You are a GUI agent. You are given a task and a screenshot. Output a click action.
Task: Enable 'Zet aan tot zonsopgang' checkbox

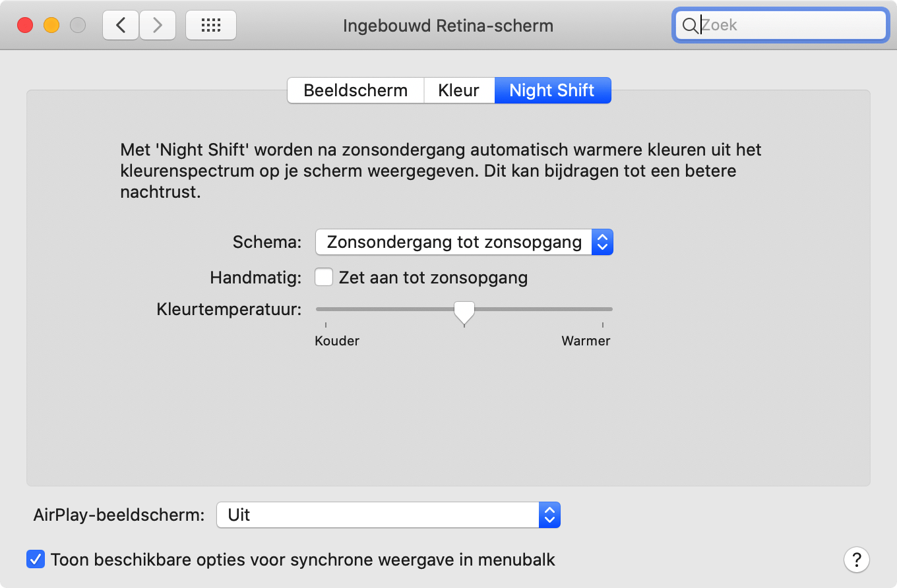coord(324,277)
